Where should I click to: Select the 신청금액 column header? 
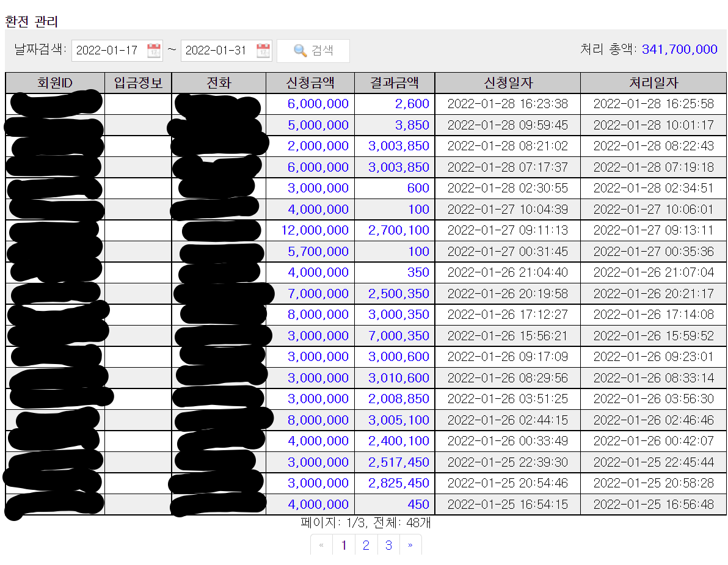point(310,83)
